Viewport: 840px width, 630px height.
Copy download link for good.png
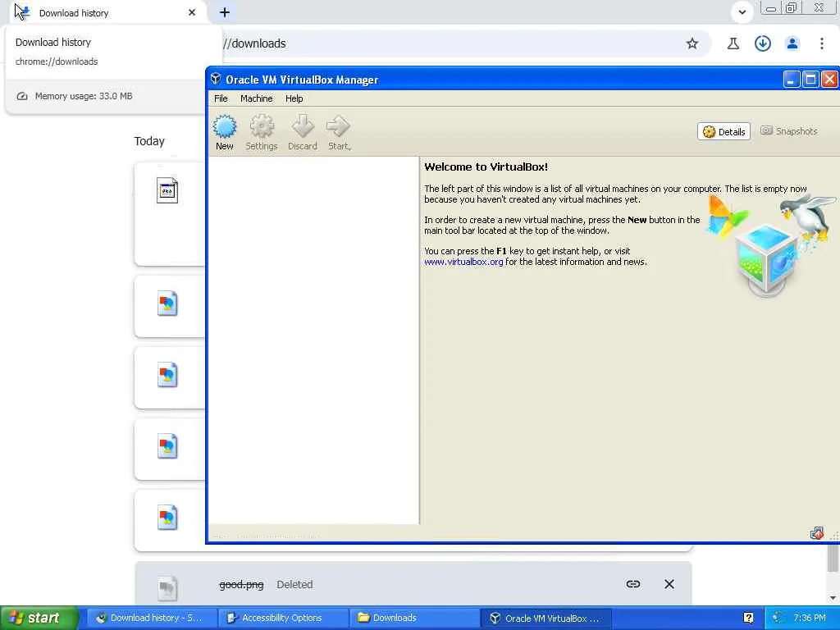pos(633,584)
